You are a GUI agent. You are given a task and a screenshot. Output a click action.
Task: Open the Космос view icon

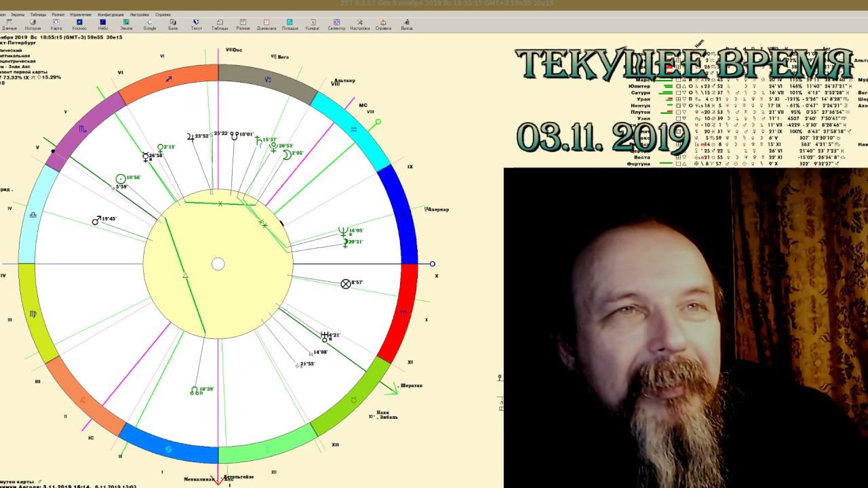pos(79,24)
